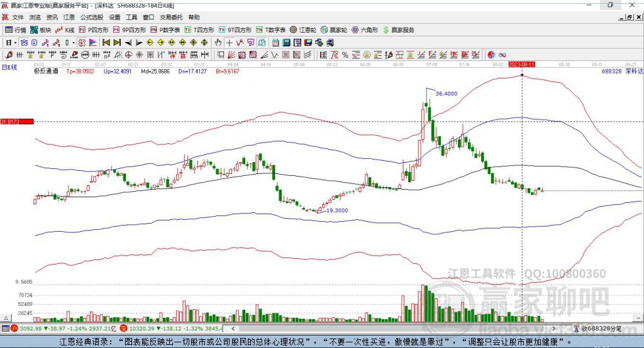Select the red pencil drawing tool
Image resolution: width=644 pixels, height=348 pixels.
click(9, 55)
